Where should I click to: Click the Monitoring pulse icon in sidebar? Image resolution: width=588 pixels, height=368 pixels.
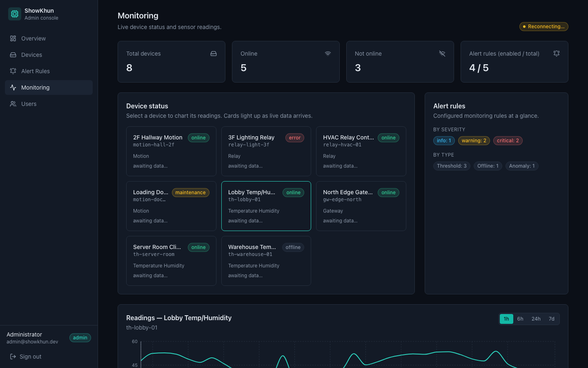tap(13, 88)
